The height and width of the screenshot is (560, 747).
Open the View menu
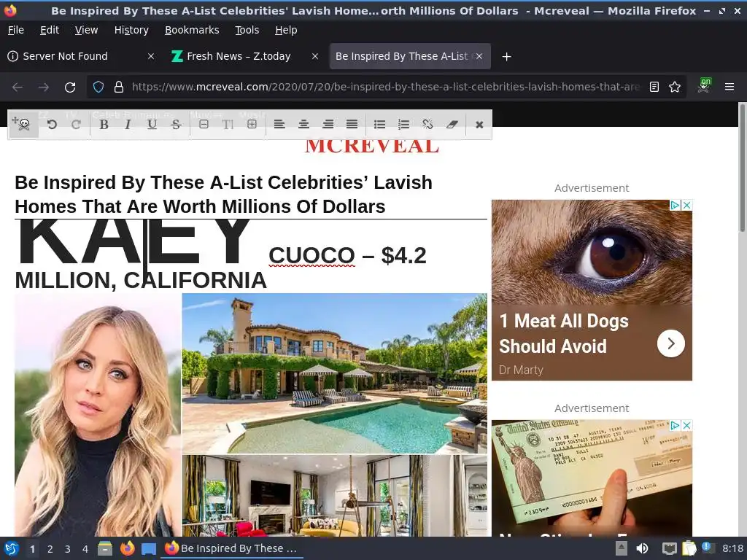[86, 30]
